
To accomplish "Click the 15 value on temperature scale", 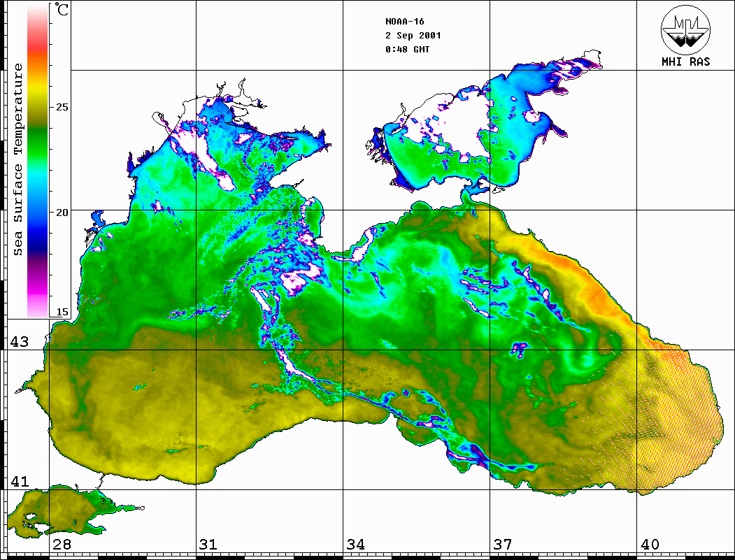I will (62, 312).
